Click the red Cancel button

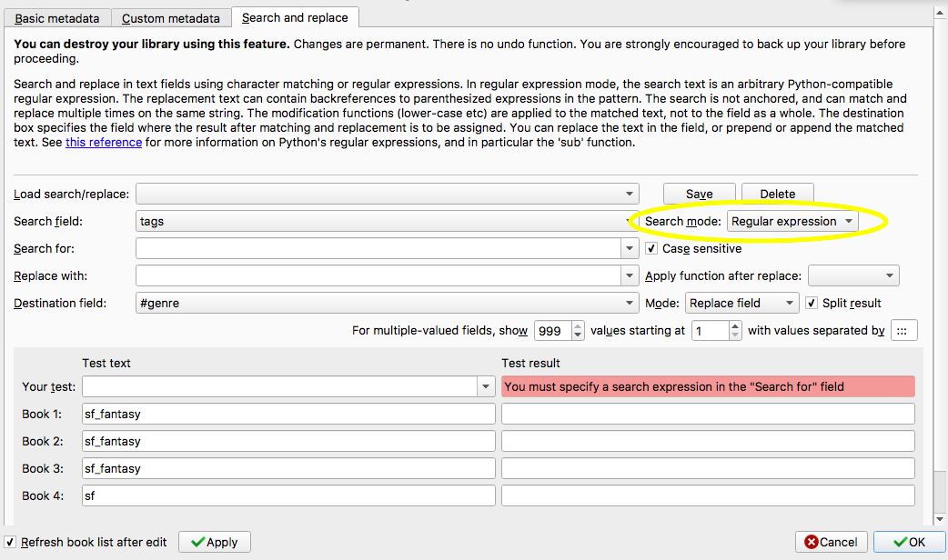pyautogui.click(x=831, y=542)
